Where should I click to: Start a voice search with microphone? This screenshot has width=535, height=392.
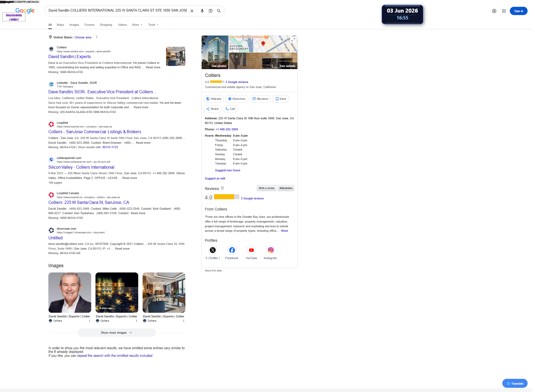202,11
